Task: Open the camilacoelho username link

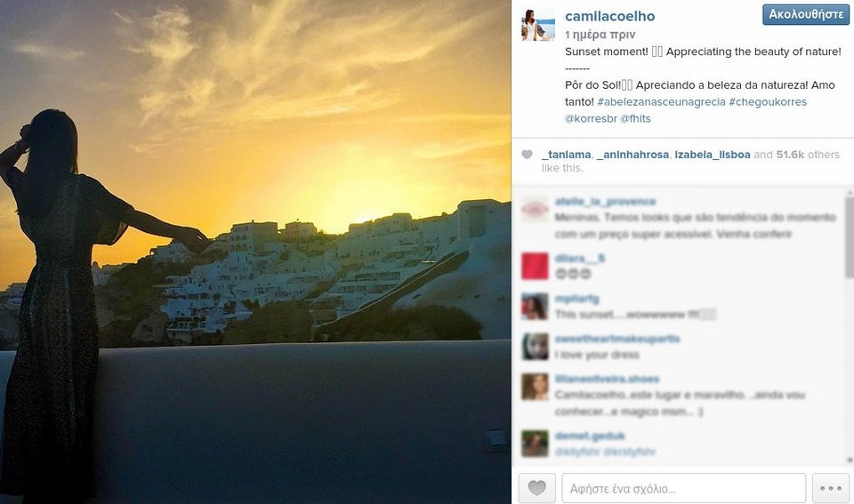Action: coord(609,16)
